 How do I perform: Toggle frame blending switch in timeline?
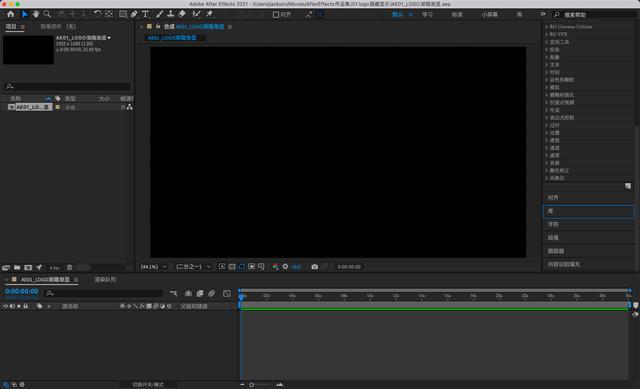point(200,293)
